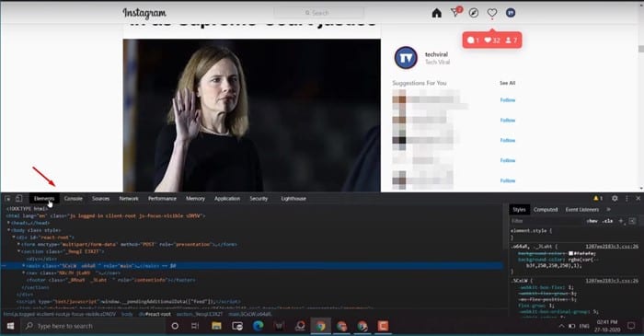Select div#react-root in the DOM breadcrumb
The height and width of the screenshot is (336, 644).
pos(155,314)
